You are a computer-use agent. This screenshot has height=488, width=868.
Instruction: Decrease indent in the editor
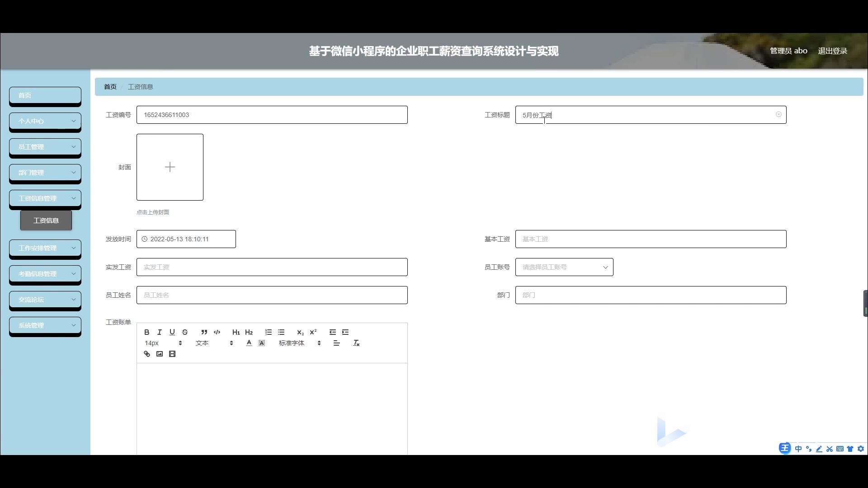pos(333,332)
